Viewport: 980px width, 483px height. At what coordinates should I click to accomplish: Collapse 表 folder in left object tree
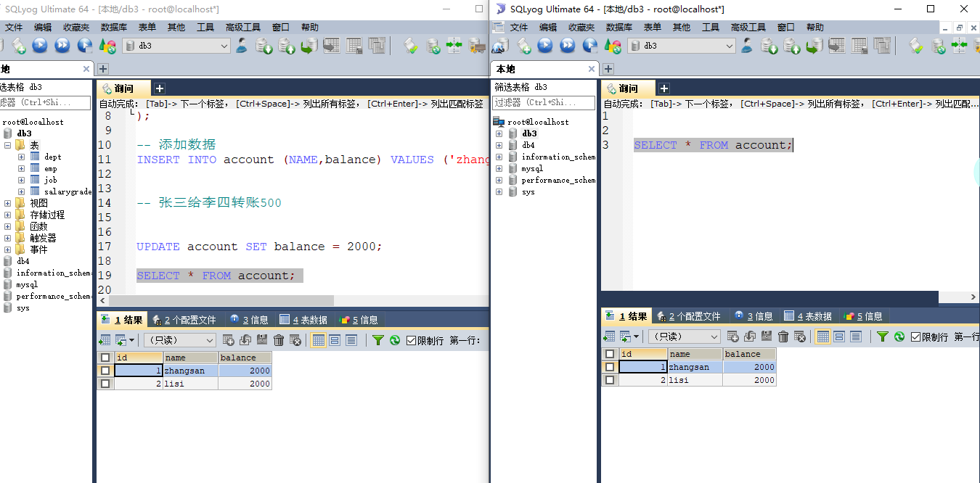pyautogui.click(x=8, y=145)
